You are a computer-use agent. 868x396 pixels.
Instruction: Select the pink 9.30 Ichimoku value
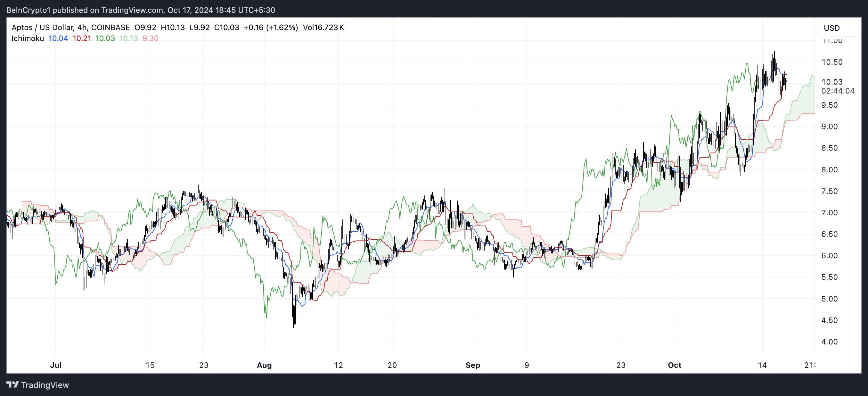150,38
